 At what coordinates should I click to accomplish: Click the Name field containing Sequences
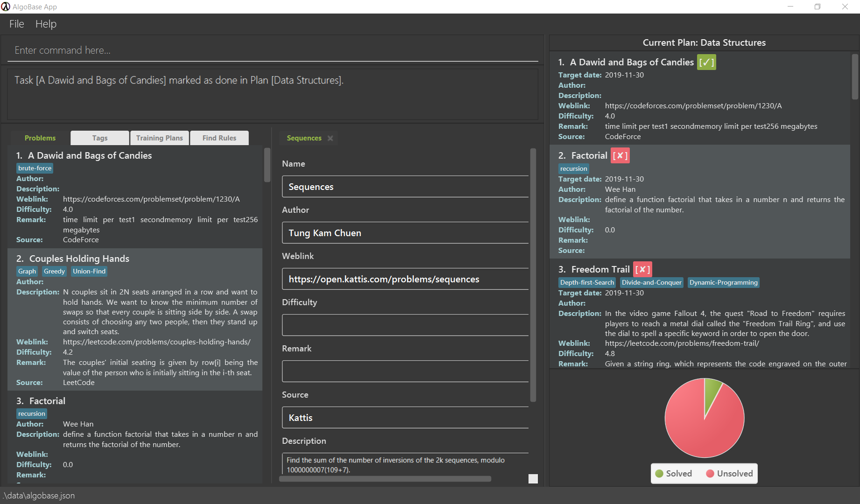click(x=405, y=187)
